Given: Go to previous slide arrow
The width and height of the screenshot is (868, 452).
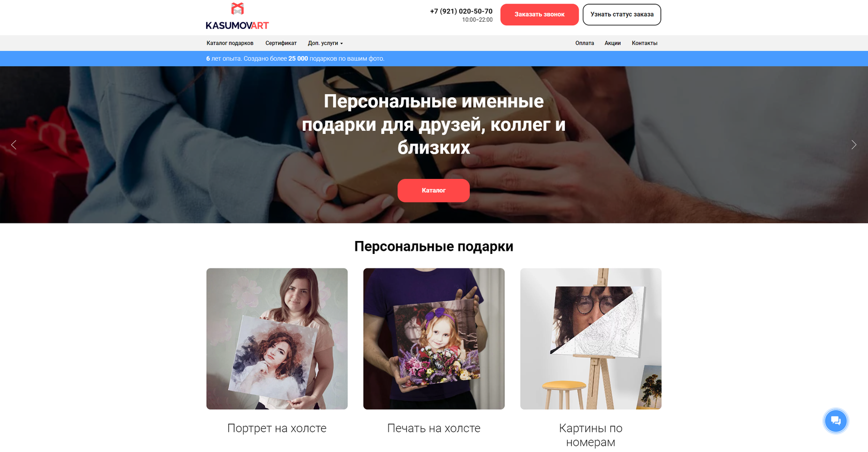Looking at the screenshot, I should point(13,145).
